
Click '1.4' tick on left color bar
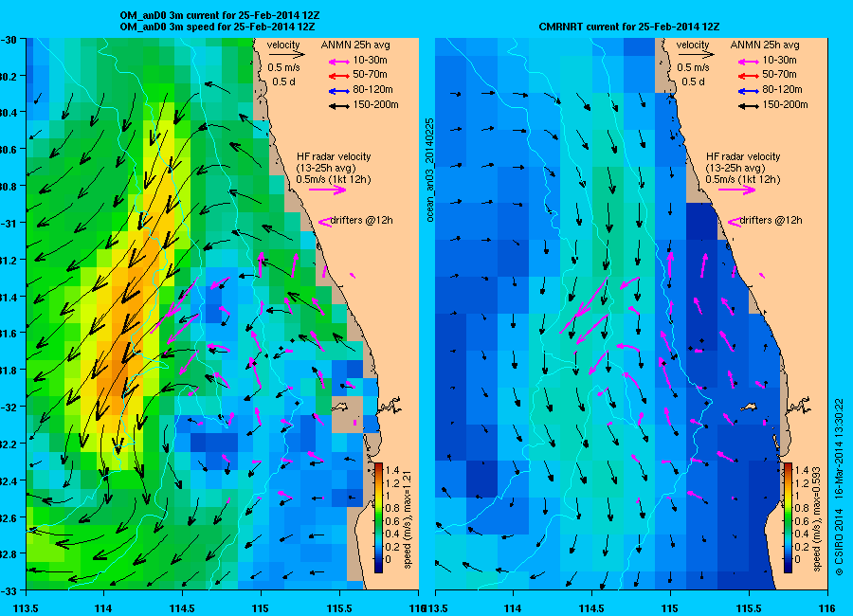click(392, 470)
